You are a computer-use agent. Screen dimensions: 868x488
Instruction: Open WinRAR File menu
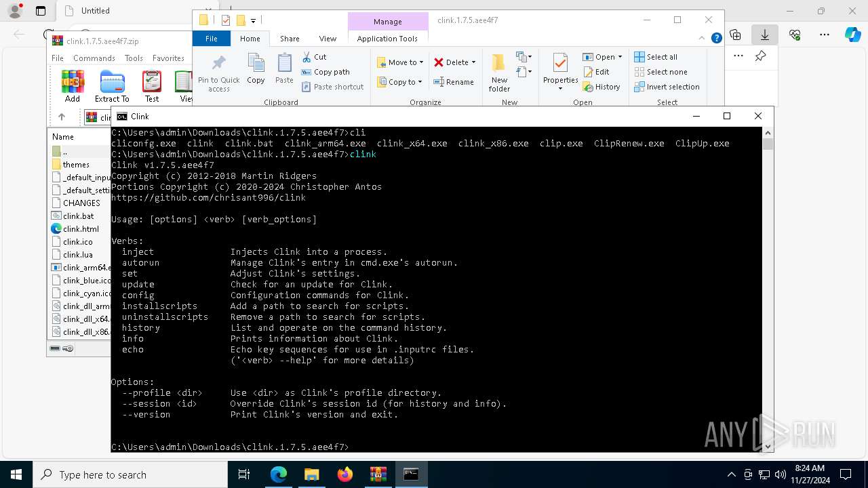point(58,58)
